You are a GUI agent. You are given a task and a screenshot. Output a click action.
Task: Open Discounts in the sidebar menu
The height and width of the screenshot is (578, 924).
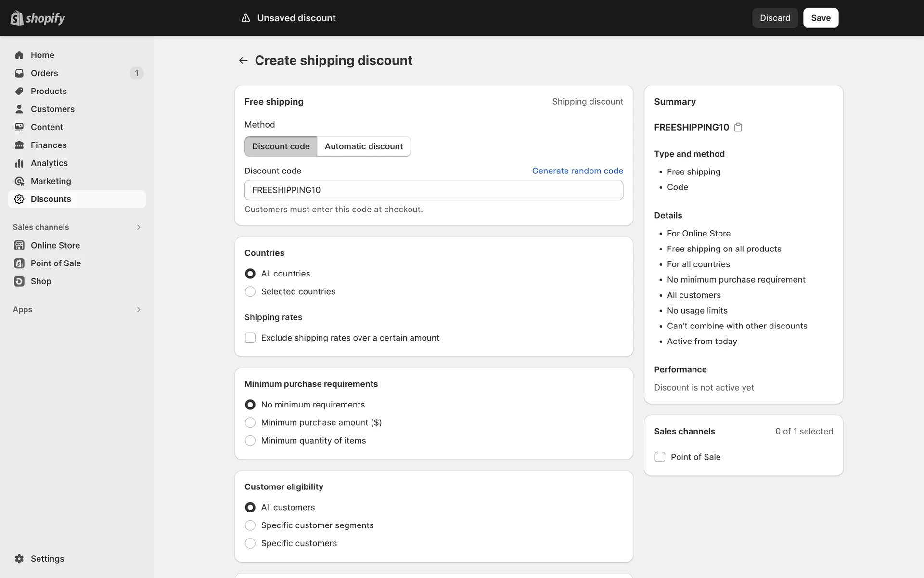click(x=51, y=199)
